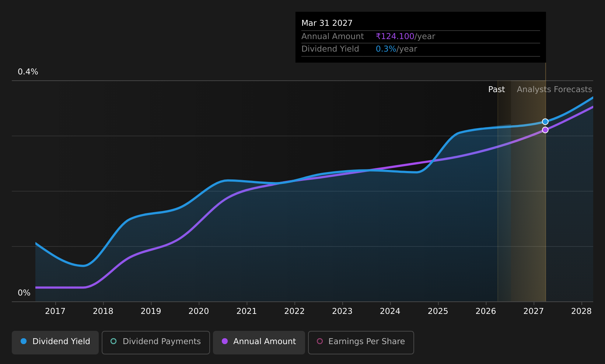The height and width of the screenshot is (364, 605).
Task: Click the 2025 x-axis label
Action: coord(438,311)
